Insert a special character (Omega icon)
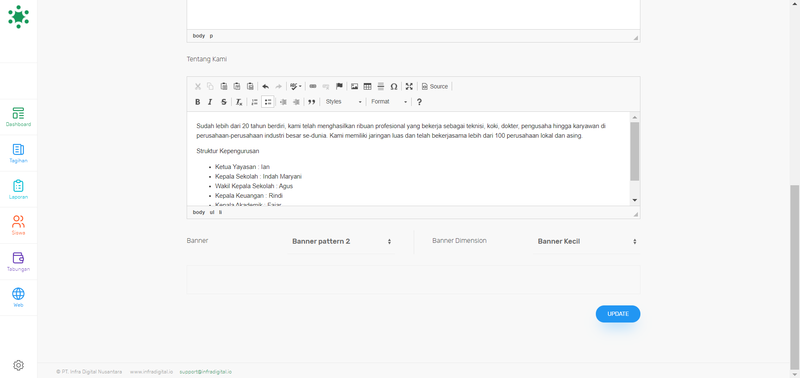This screenshot has width=800, height=378. pyautogui.click(x=394, y=87)
